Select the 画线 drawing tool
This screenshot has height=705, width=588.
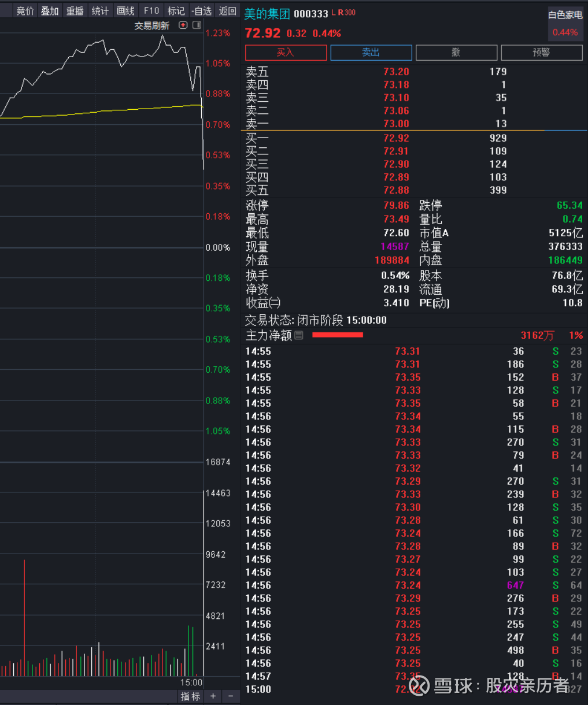(x=125, y=10)
